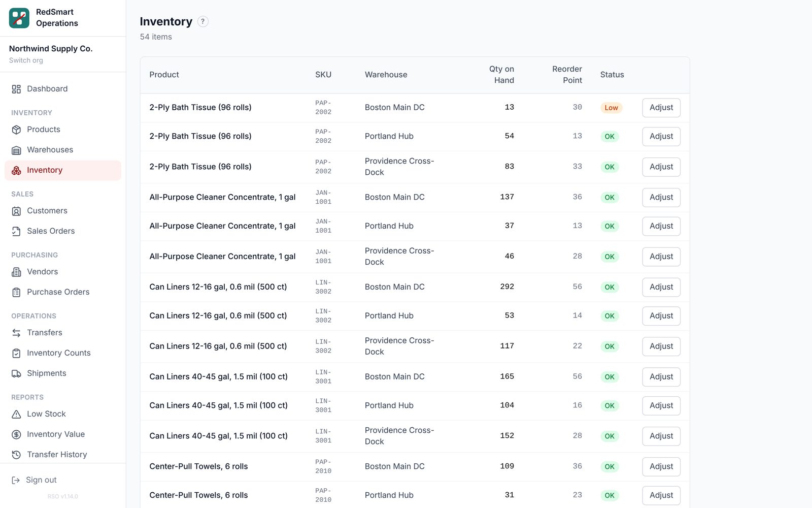Adjust Can Liners 12-16 gal at Providence Cross-Dock
The width and height of the screenshot is (812, 508).
(x=661, y=346)
